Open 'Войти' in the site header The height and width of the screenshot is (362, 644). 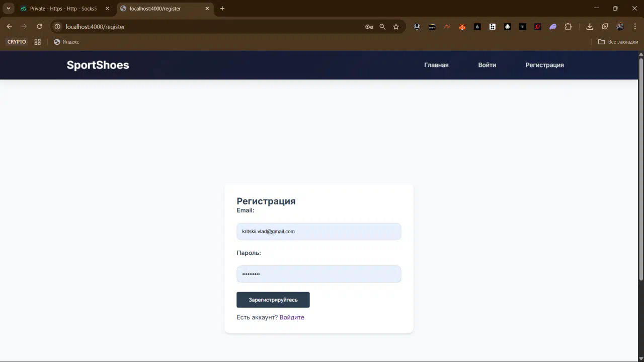[487, 65]
